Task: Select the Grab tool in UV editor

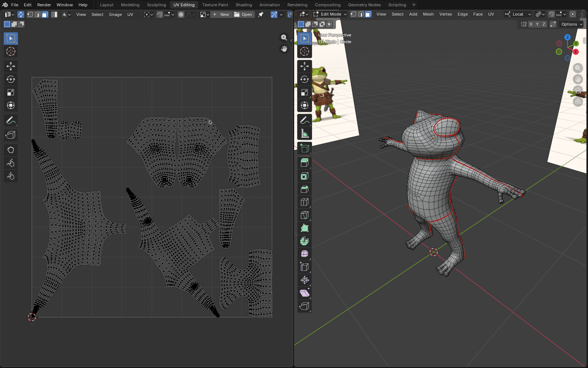Action: pos(10,150)
